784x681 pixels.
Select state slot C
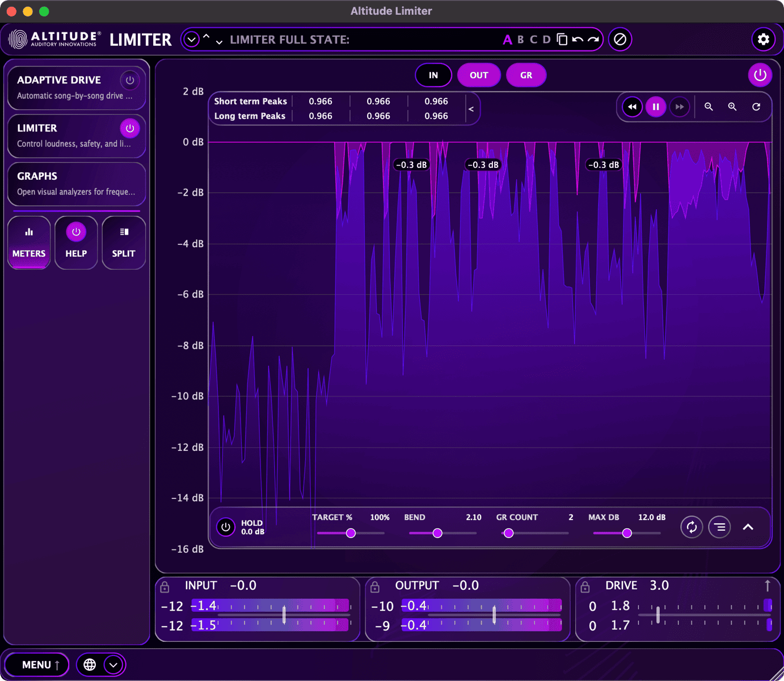(533, 40)
